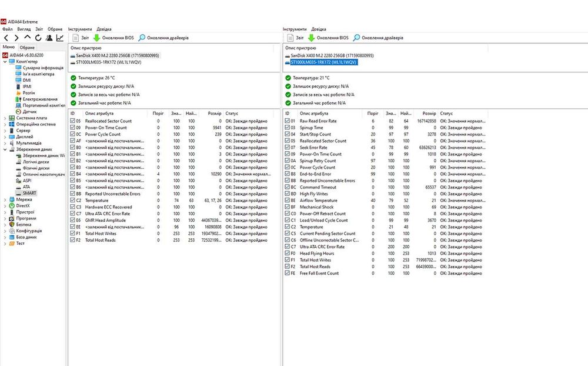Open Інструменти menu in left window
The image size is (588, 366).
click(x=80, y=29)
